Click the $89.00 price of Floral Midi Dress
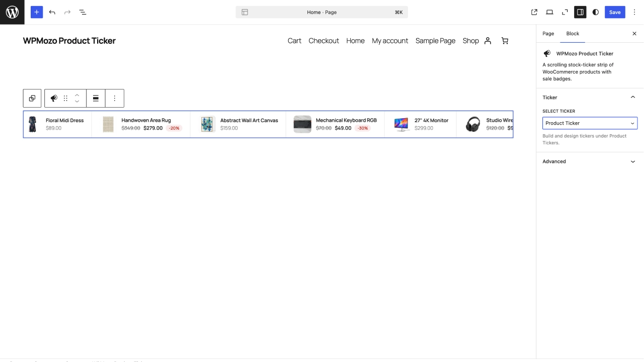644x362 pixels. pos(53,128)
